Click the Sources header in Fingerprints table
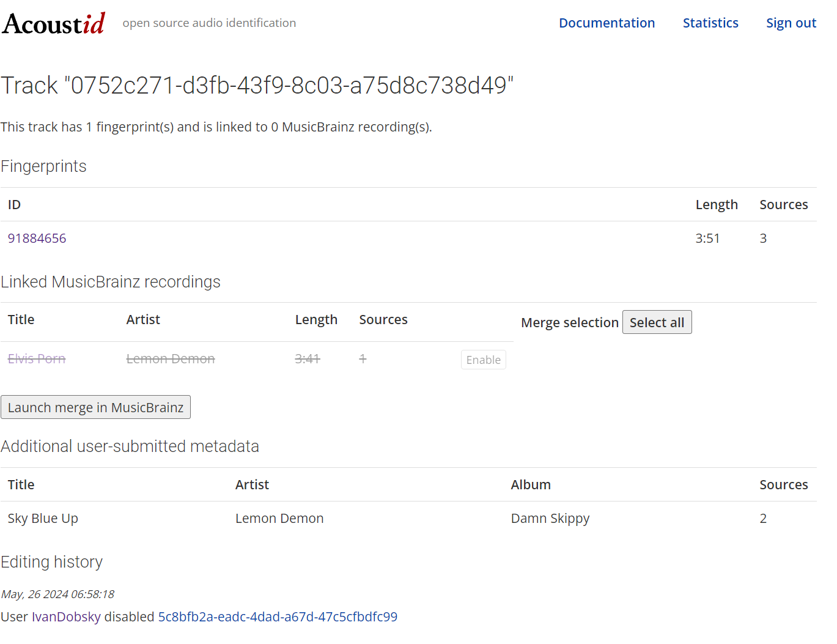The width and height of the screenshot is (837, 644). [784, 204]
